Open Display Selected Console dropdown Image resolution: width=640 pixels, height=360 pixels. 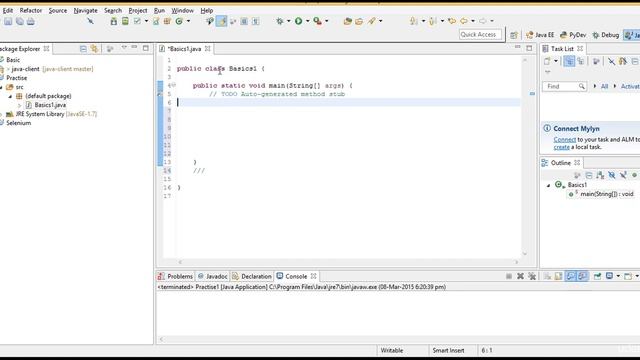(618, 276)
